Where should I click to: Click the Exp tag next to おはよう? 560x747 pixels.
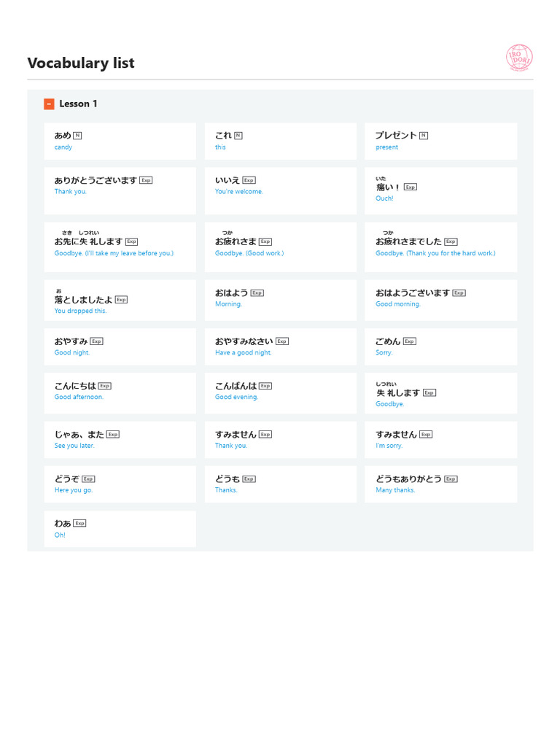257,293
